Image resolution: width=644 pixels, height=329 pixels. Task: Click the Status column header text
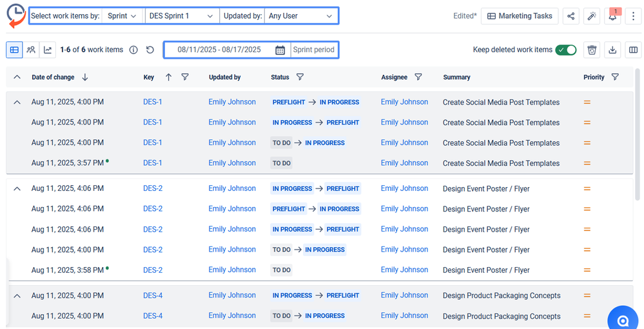280,77
